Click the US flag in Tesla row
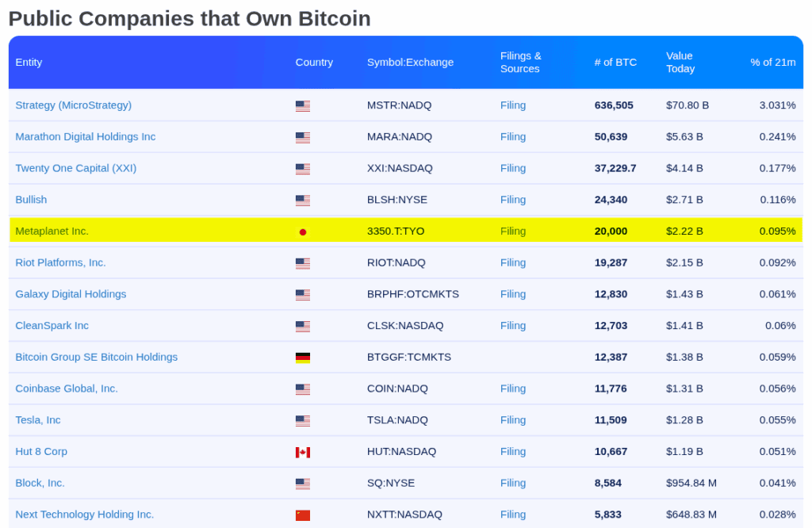Viewport: 812px width, 528px height. pyautogui.click(x=303, y=421)
